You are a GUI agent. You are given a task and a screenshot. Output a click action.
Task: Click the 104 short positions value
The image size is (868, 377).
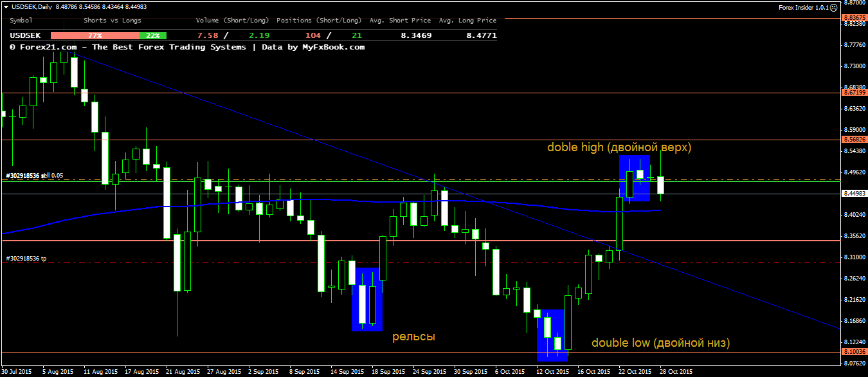314,36
